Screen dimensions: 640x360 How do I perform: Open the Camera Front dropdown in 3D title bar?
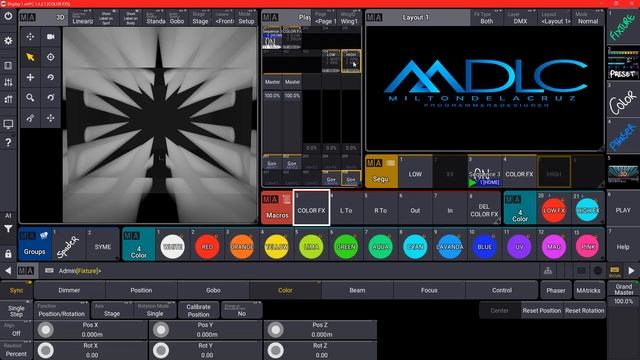tap(224, 18)
